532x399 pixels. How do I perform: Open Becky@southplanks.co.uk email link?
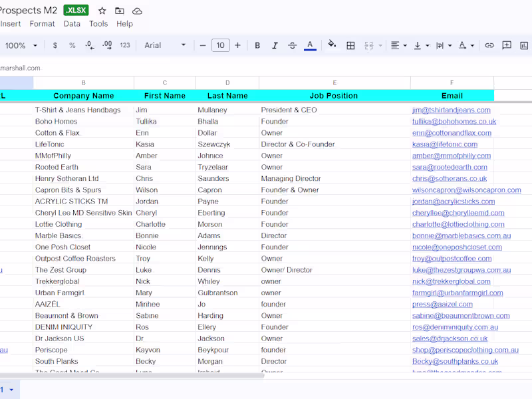point(455,361)
